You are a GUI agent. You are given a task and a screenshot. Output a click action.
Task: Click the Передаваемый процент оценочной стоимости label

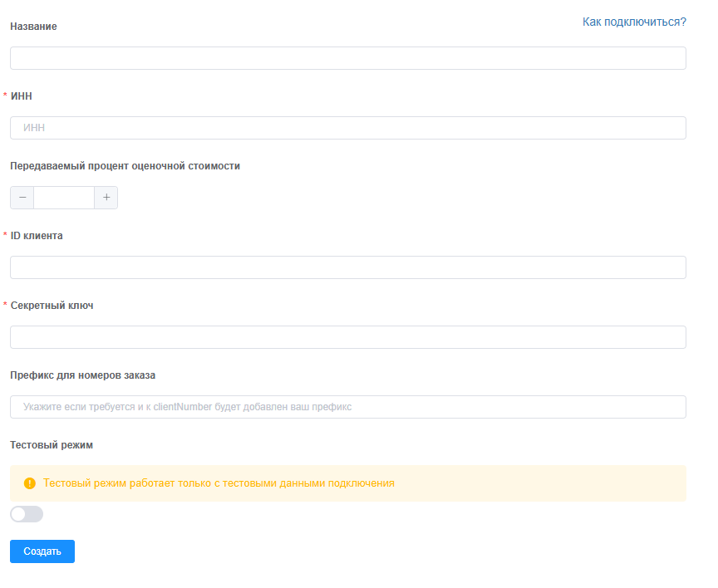125,166
